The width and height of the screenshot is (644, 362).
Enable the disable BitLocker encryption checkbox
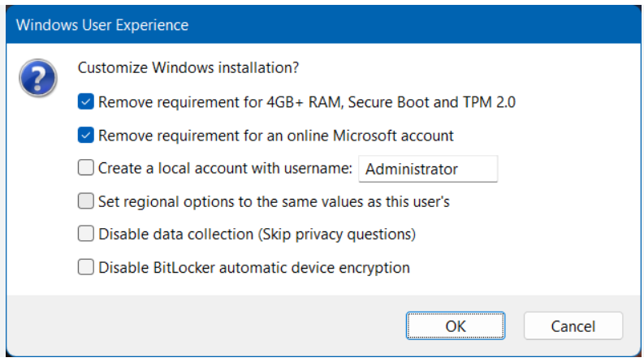pos(86,267)
